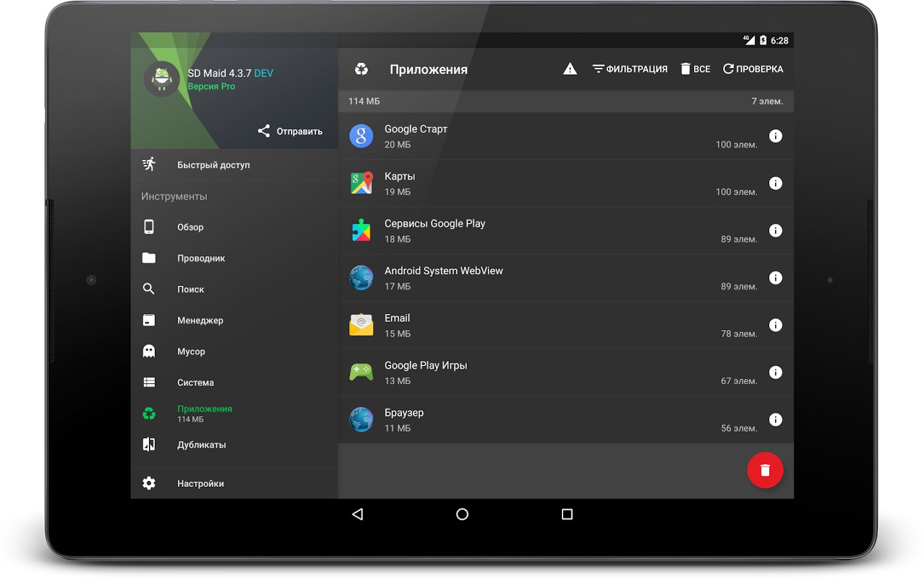Click the Менеджер sidebar icon

tap(149, 320)
